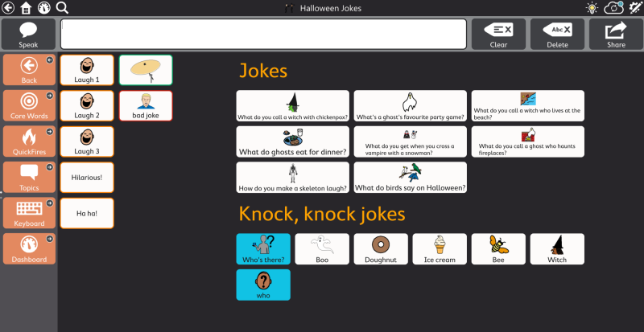This screenshot has width=644, height=332.
Task: Go back using the top-left arrow icon
Action: [8, 8]
